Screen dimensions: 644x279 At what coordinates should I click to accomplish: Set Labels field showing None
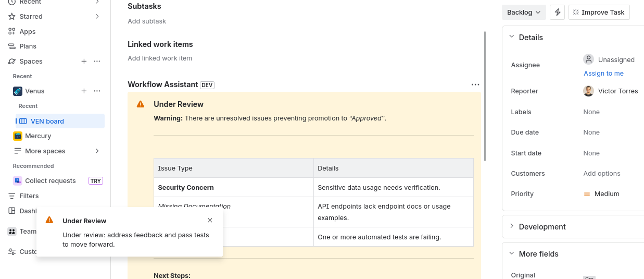(x=591, y=112)
